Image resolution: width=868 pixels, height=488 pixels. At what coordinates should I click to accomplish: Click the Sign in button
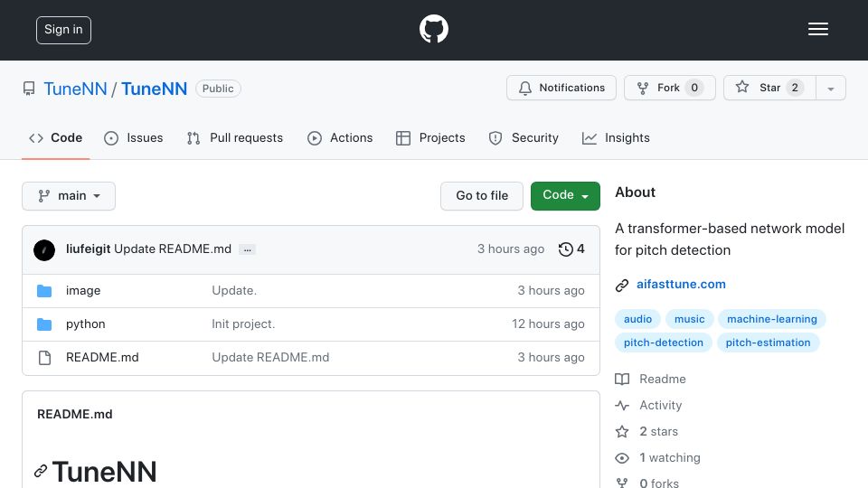coord(63,30)
